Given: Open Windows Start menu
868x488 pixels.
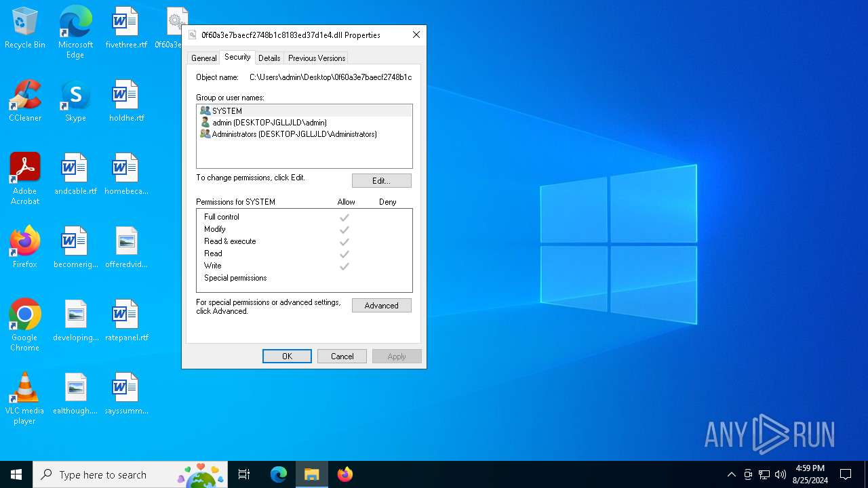Looking at the screenshot, I should point(16,474).
